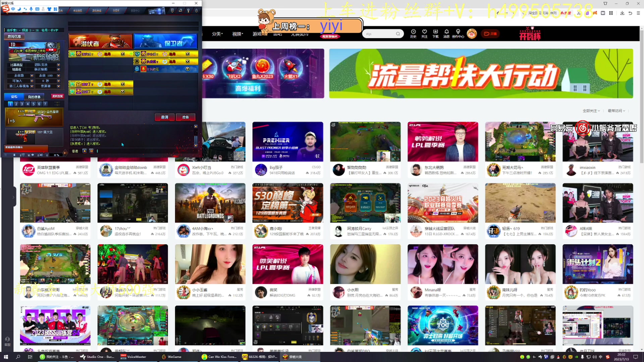Open the 全部关注 filter dropdown
The height and width of the screenshot is (362, 644).
[591, 111]
